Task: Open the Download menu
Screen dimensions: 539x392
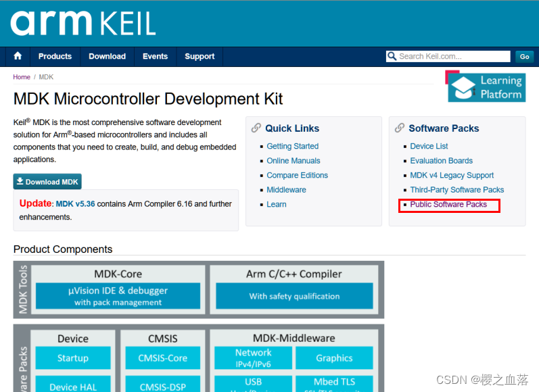Action: (x=108, y=56)
